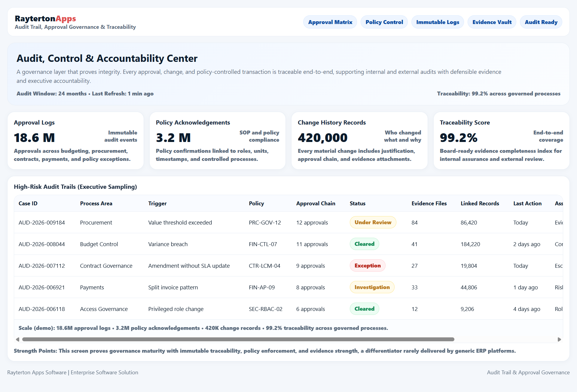Select the Approval Logs metric card
Viewport: 577px width, 392px height.
75,140
